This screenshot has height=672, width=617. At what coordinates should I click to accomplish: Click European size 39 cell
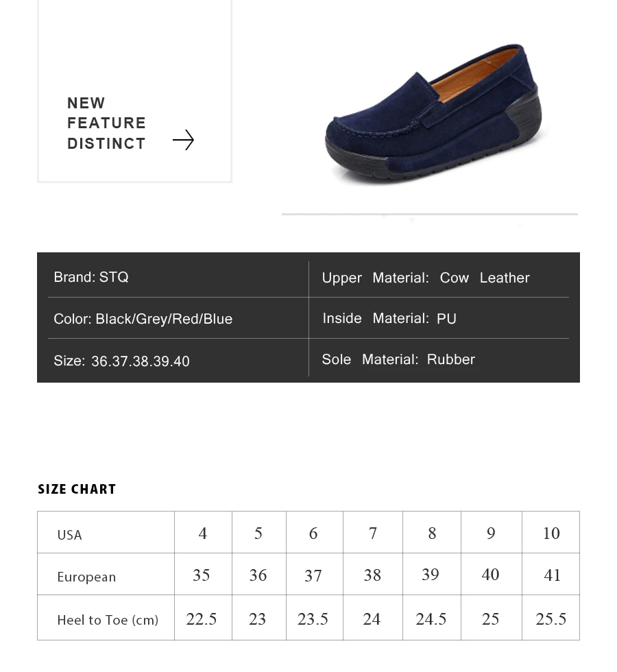coord(432,575)
